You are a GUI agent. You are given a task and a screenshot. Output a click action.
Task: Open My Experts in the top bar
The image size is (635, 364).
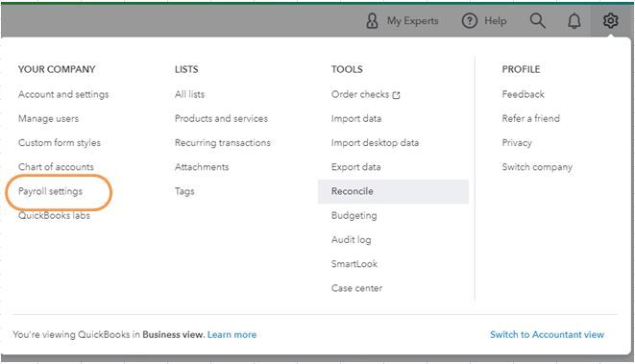413,21
